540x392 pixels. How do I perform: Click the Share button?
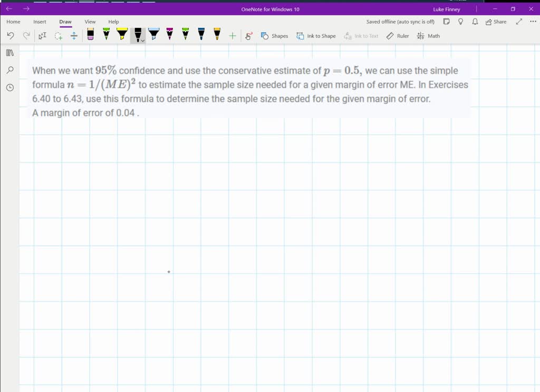(x=496, y=22)
